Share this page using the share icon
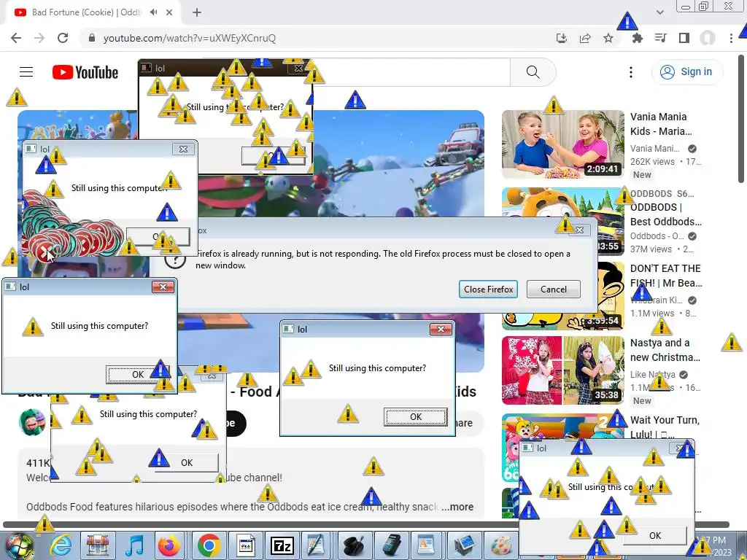Image resolution: width=747 pixels, height=560 pixels. [585, 38]
